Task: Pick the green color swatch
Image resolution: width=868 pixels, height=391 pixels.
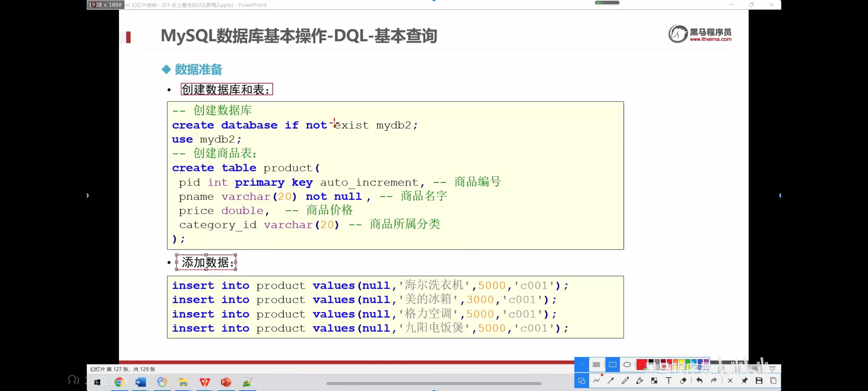Action: click(688, 362)
